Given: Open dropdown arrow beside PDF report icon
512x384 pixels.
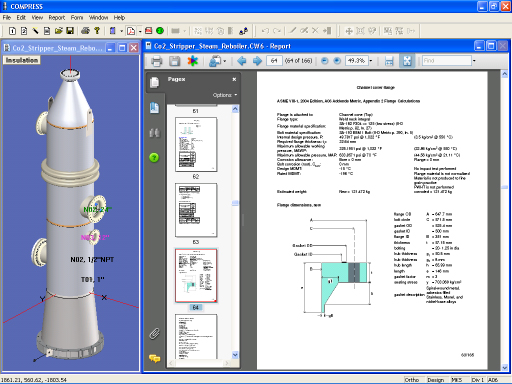Looking at the screenshot, I should [140, 31].
